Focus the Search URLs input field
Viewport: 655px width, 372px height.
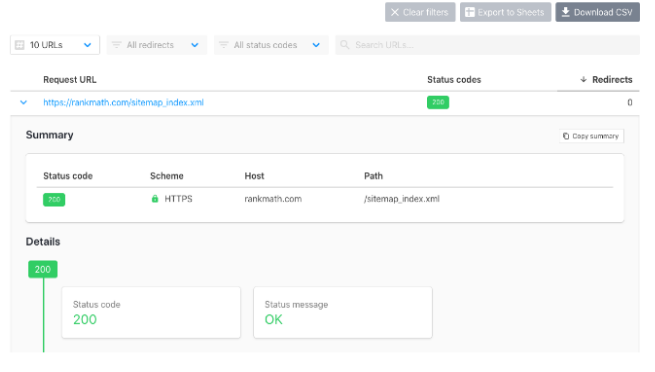pos(487,45)
